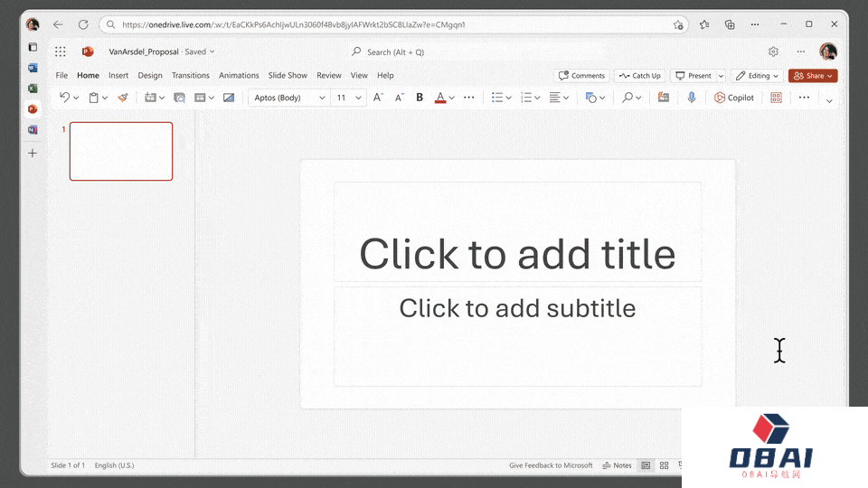
Task: Open the Aptos (Body) font dropdown
Action: pyautogui.click(x=289, y=98)
